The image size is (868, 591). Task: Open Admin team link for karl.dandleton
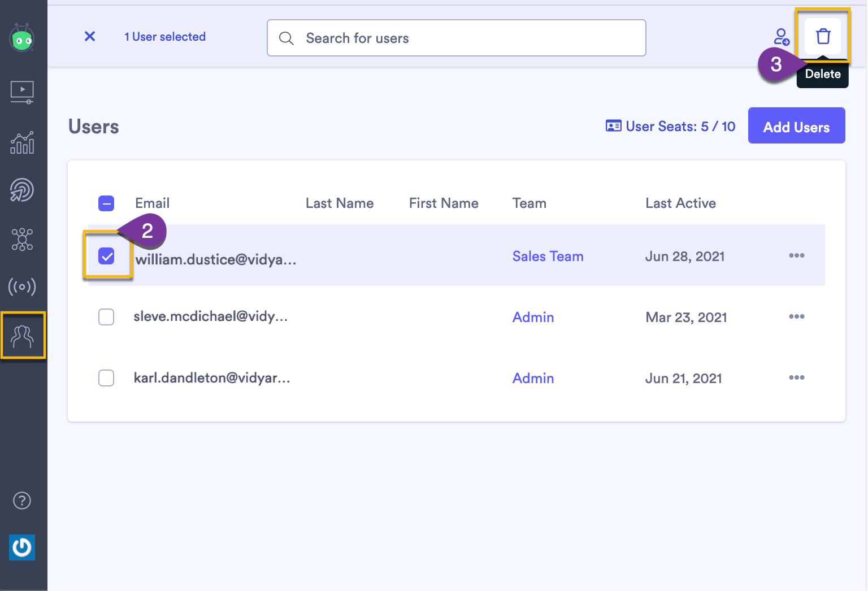[533, 379]
